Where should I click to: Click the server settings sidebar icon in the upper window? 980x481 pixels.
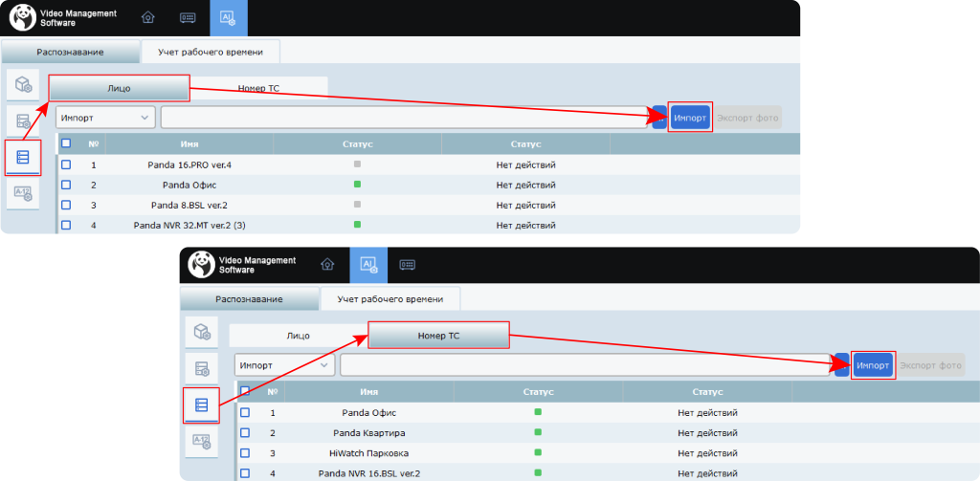pyautogui.click(x=22, y=121)
